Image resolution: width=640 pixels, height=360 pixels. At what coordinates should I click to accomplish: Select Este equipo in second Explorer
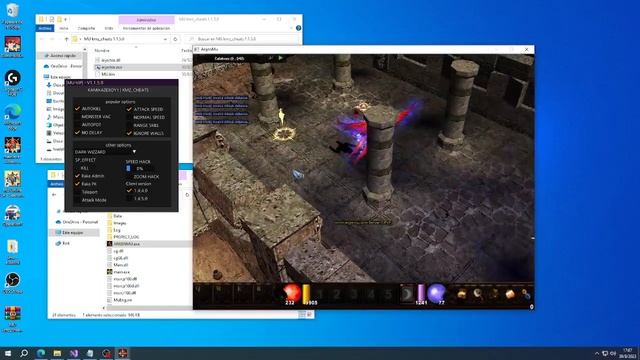[x=73, y=233]
